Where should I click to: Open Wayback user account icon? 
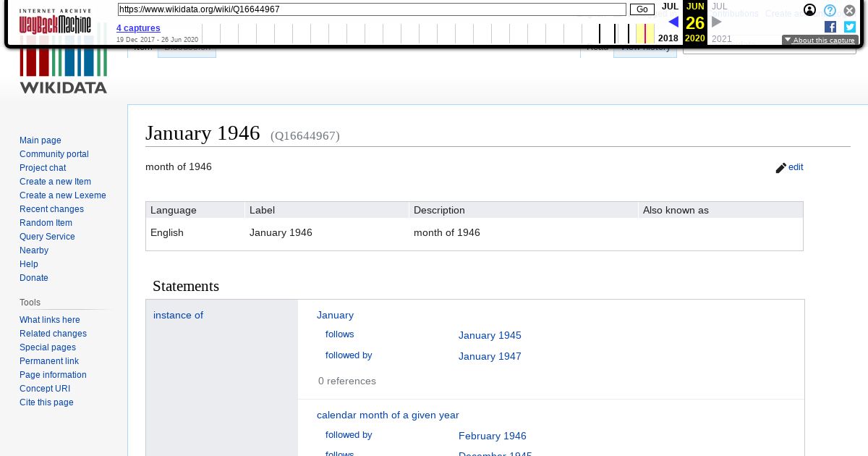click(x=810, y=10)
